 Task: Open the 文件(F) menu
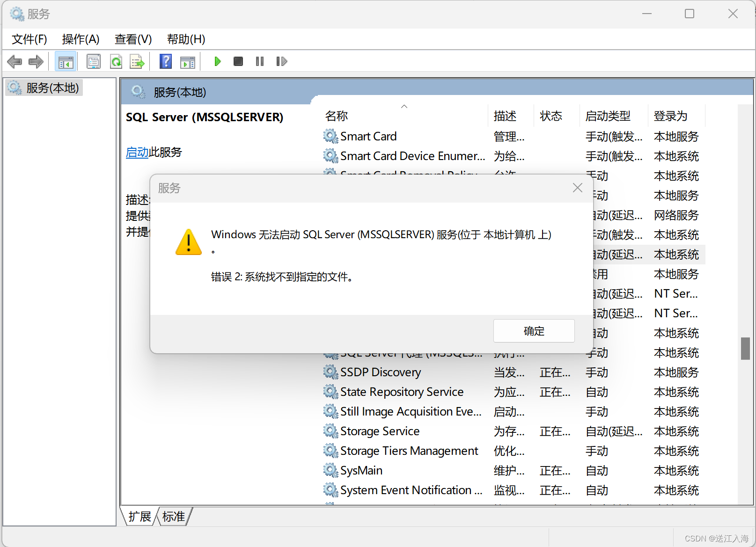point(29,39)
